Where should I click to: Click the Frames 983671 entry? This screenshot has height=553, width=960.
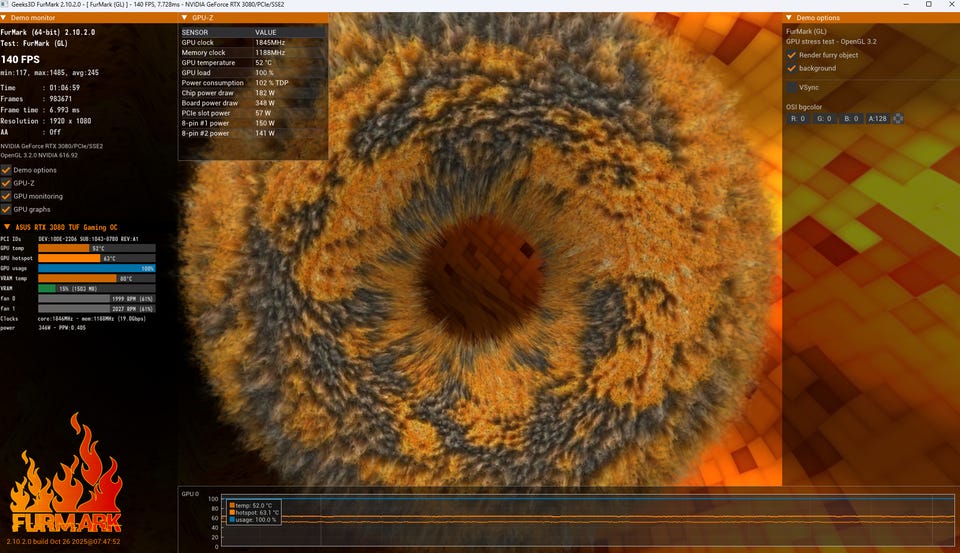tap(37, 99)
